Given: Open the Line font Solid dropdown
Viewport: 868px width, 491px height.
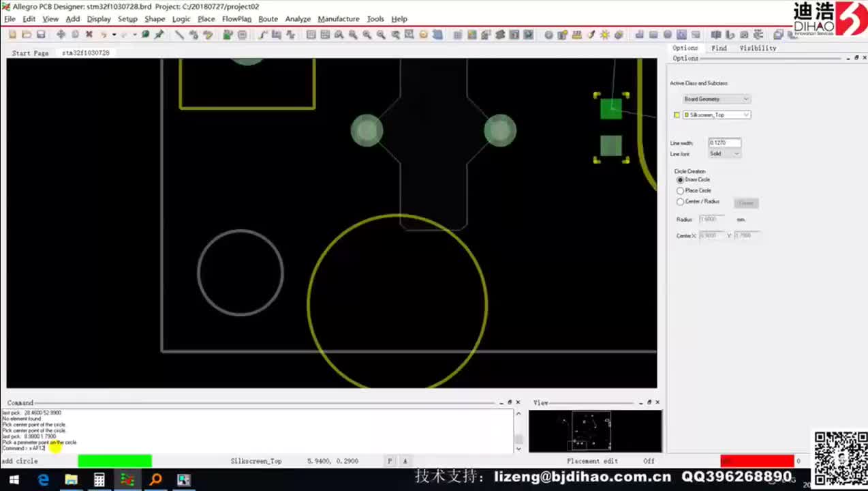Looking at the screenshot, I should coord(724,153).
